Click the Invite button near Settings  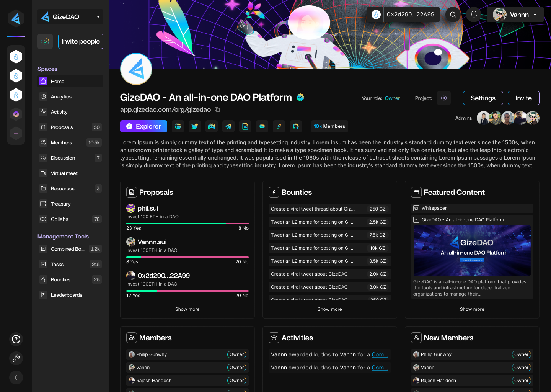coord(523,98)
